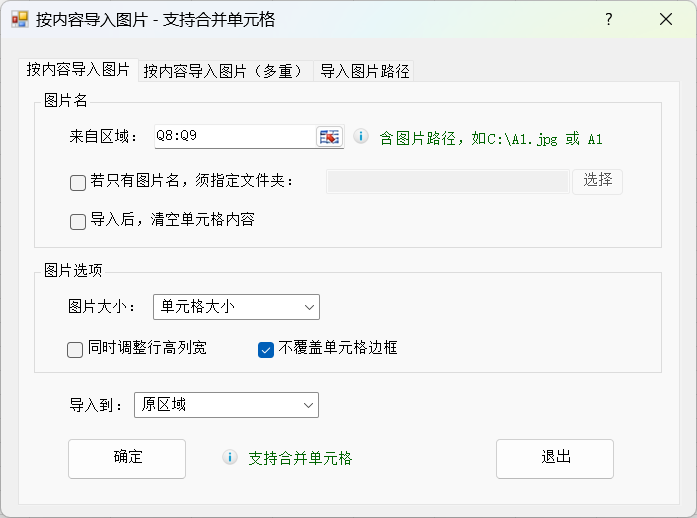Open the 图片大小 dropdown
Viewport: 697px width, 518px height.
(236, 307)
